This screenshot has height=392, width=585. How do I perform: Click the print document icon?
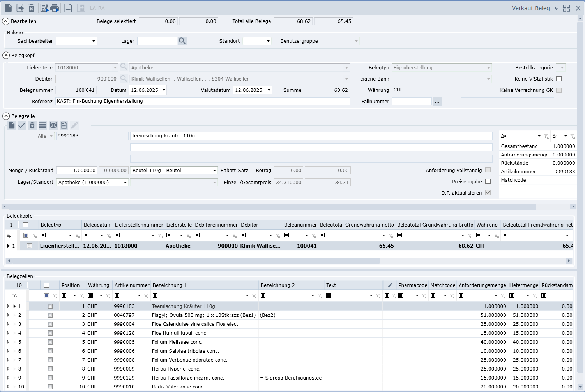pyautogui.click(x=55, y=8)
